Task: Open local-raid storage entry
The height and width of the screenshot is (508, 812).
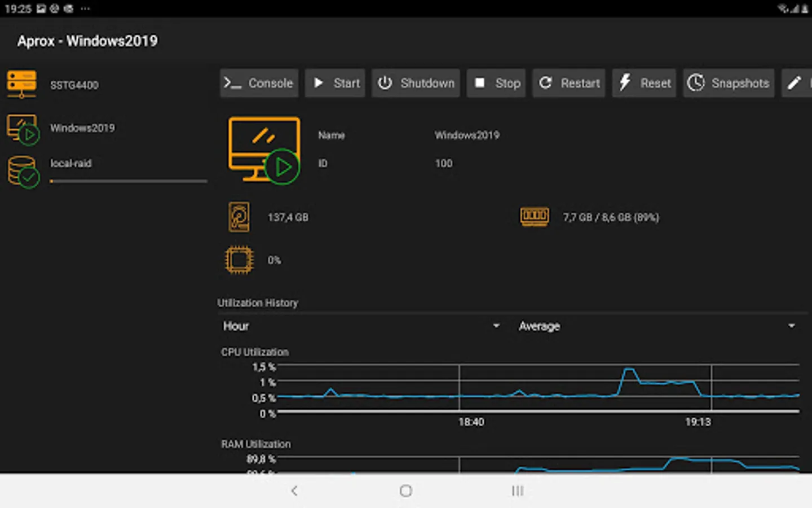Action: pyautogui.click(x=71, y=164)
